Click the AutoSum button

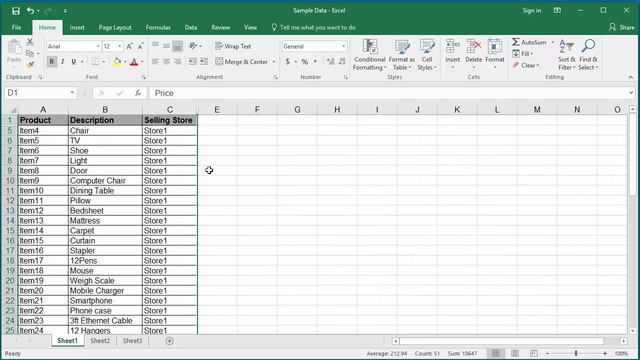[529, 42]
